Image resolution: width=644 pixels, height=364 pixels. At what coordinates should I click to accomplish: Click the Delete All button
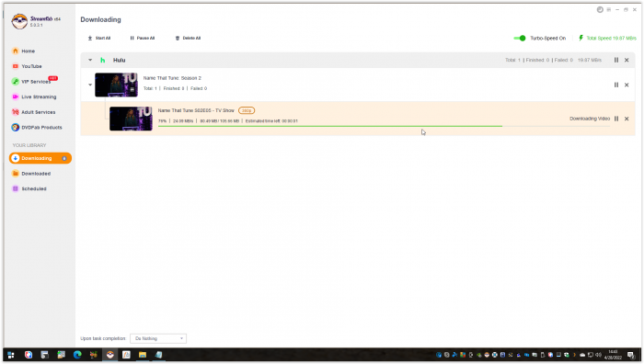[188, 39]
